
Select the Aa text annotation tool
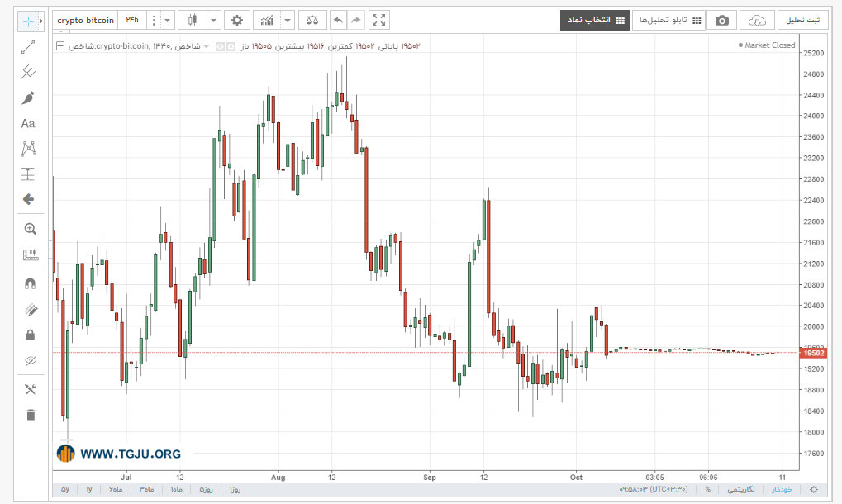click(28, 123)
